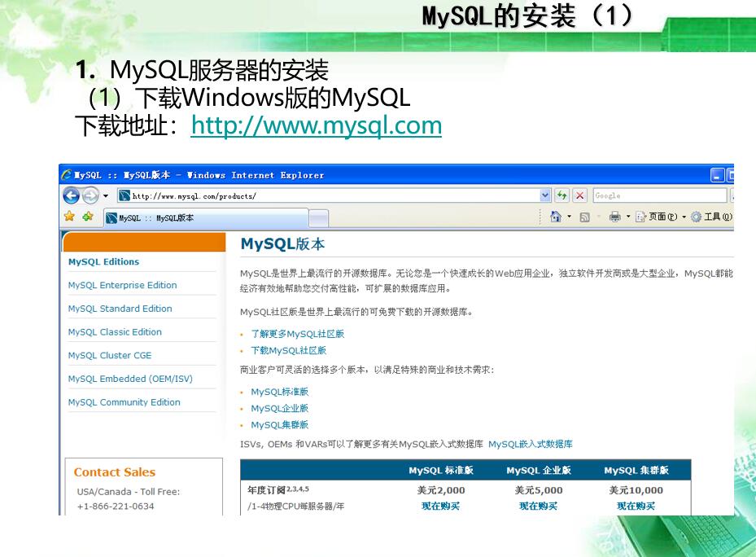
Task: Click the MySQL嵌入式数据库 link
Action: pos(531,444)
